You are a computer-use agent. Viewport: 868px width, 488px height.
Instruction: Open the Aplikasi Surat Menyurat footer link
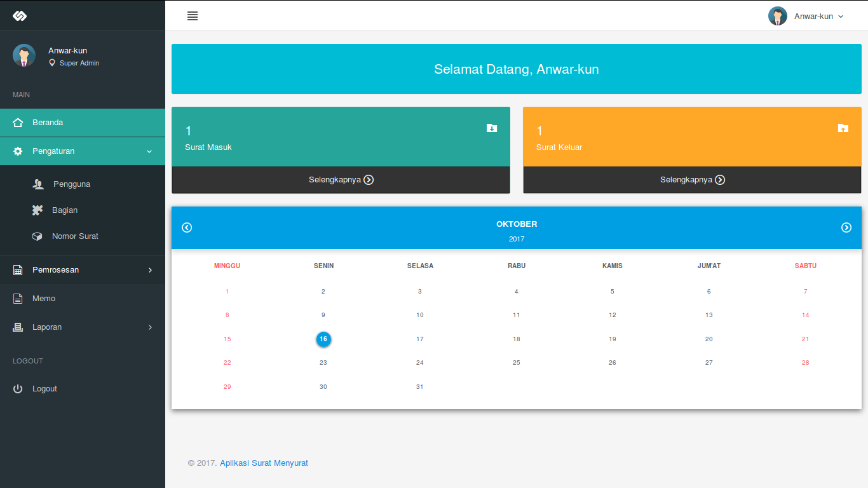pos(264,463)
